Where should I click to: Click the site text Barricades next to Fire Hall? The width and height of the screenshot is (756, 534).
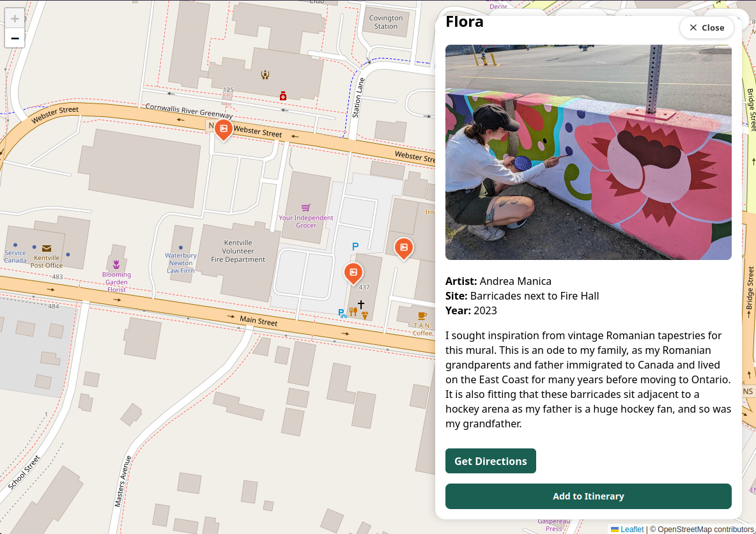(x=534, y=296)
